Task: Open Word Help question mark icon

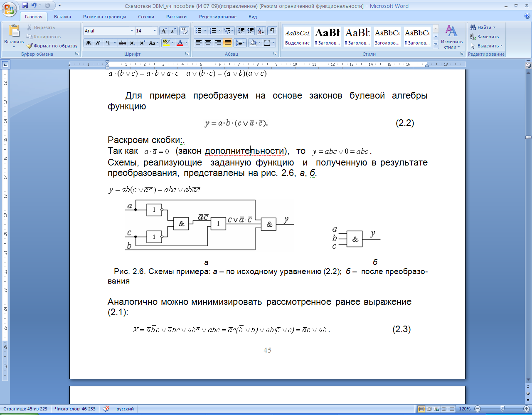Action: point(527,16)
